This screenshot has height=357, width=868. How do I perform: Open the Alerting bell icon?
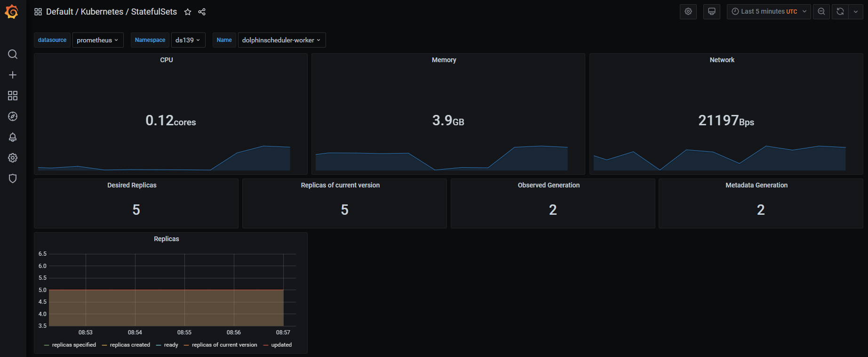[x=13, y=137]
